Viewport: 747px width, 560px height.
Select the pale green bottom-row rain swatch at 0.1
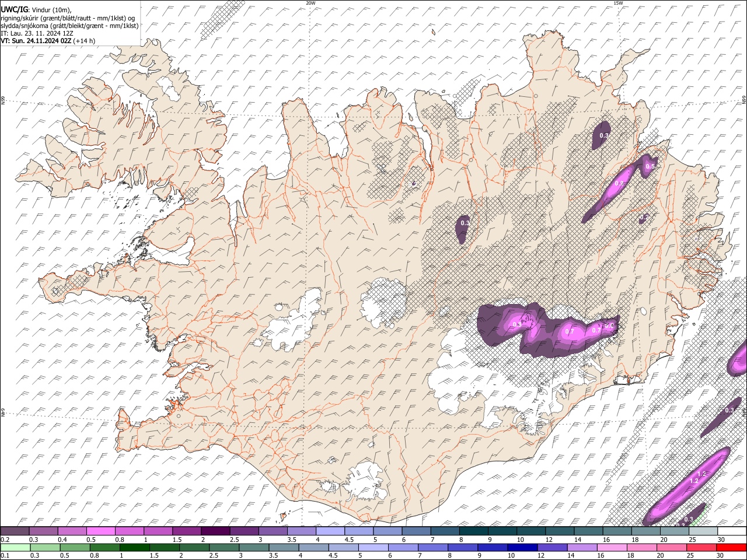click(x=15, y=547)
